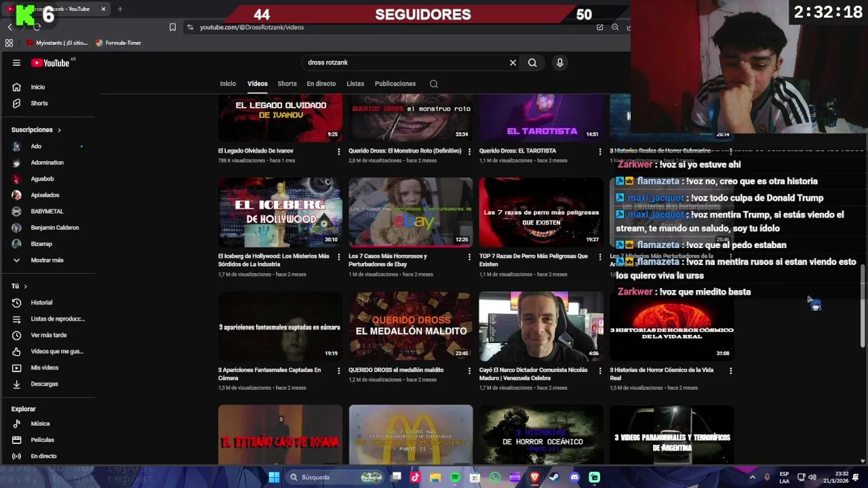Click in the YouTube search input field
The image size is (868, 488).
click(403, 62)
